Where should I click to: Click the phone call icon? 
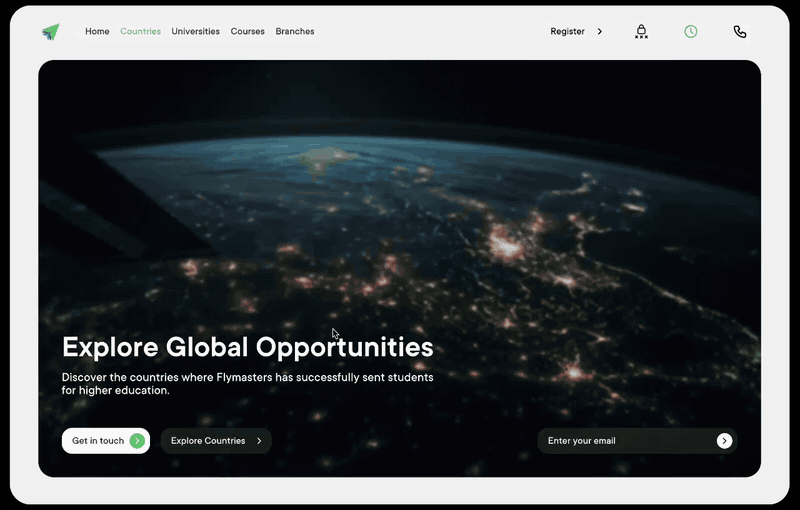(740, 32)
